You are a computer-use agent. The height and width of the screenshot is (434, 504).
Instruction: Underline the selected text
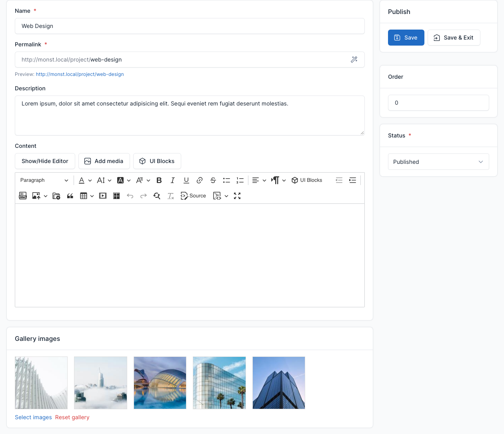[186, 180]
